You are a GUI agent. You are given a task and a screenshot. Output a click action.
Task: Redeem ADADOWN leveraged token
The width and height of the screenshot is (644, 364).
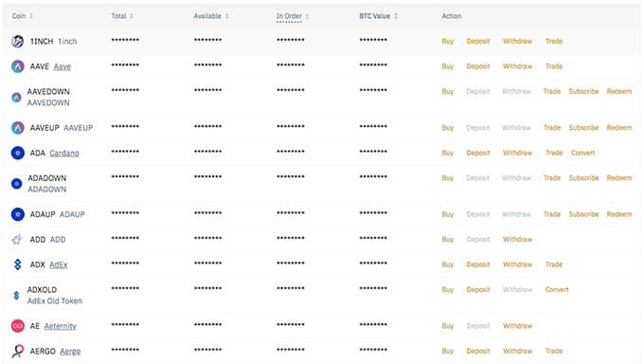[619, 178]
